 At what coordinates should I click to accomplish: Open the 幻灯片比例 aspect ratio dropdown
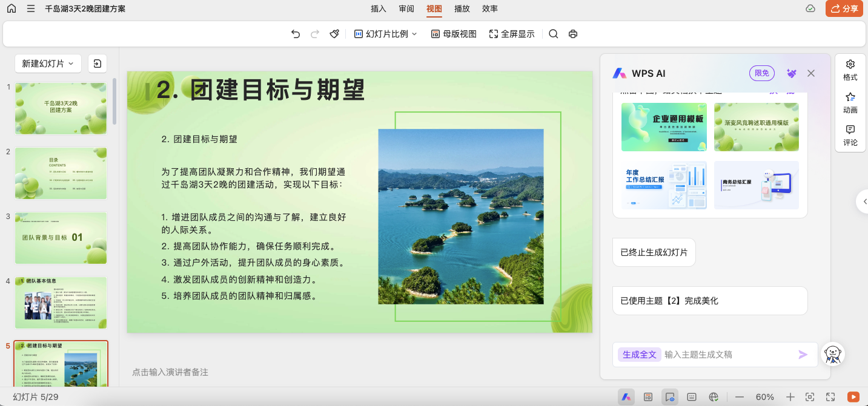point(385,34)
